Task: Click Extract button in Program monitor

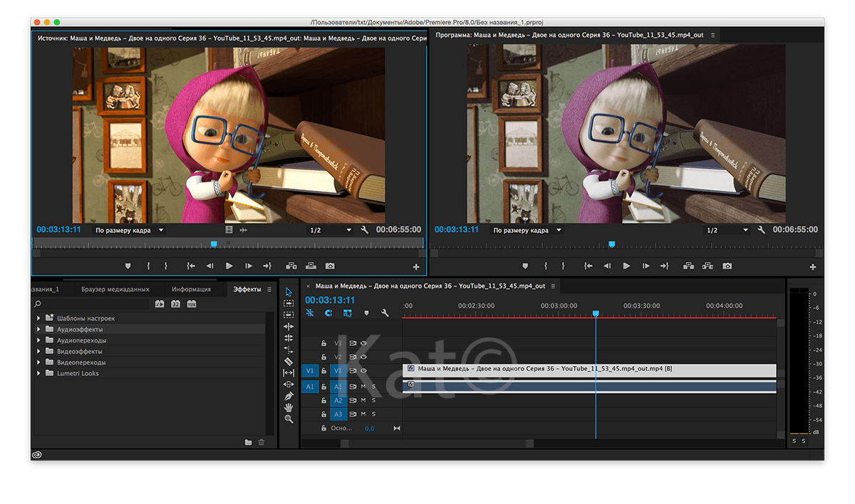Action: (x=708, y=266)
